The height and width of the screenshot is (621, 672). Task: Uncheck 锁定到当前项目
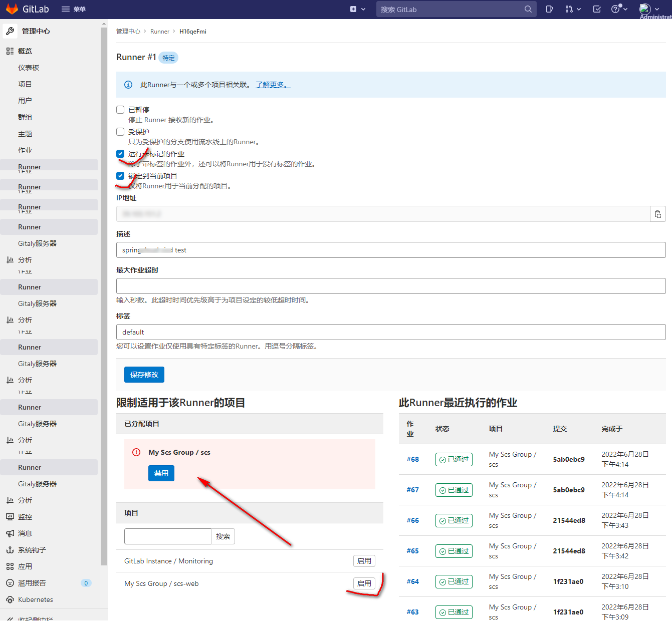[x=120, y=175]
